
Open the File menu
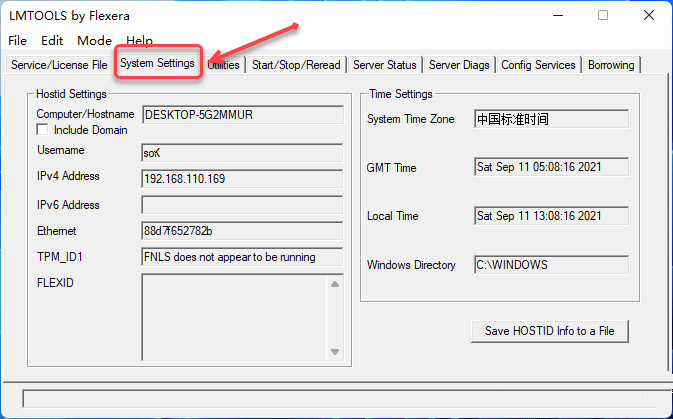[x=17, y=40]
